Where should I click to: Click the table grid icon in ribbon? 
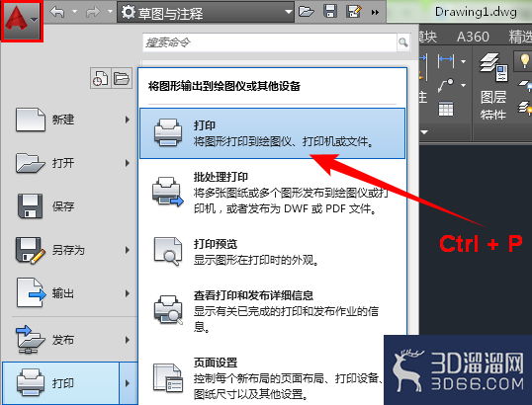pos(446,109)
